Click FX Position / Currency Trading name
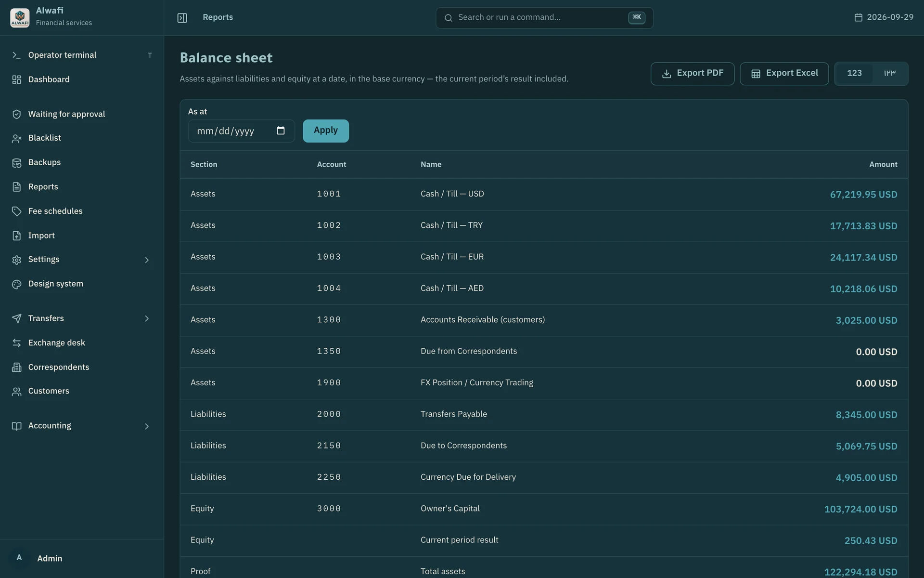The width and height of the screenshot is (924, 578). point(476,383)
